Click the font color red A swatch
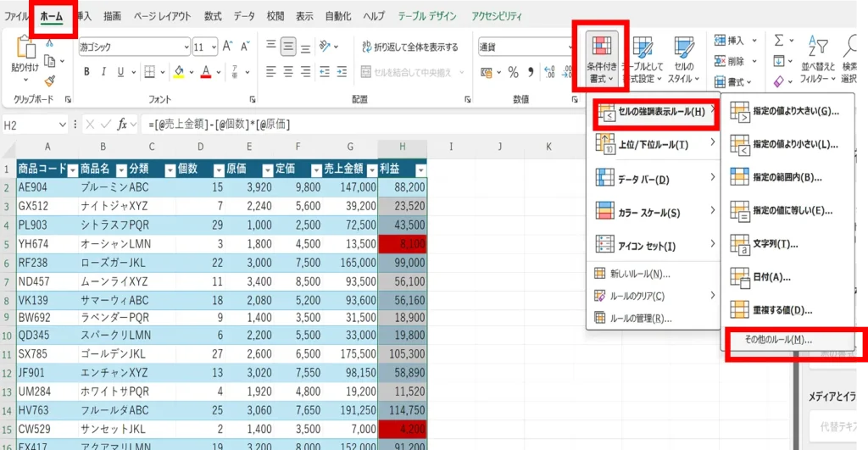Viewport: 868px width, 450px height. click(x=205, y=72)
